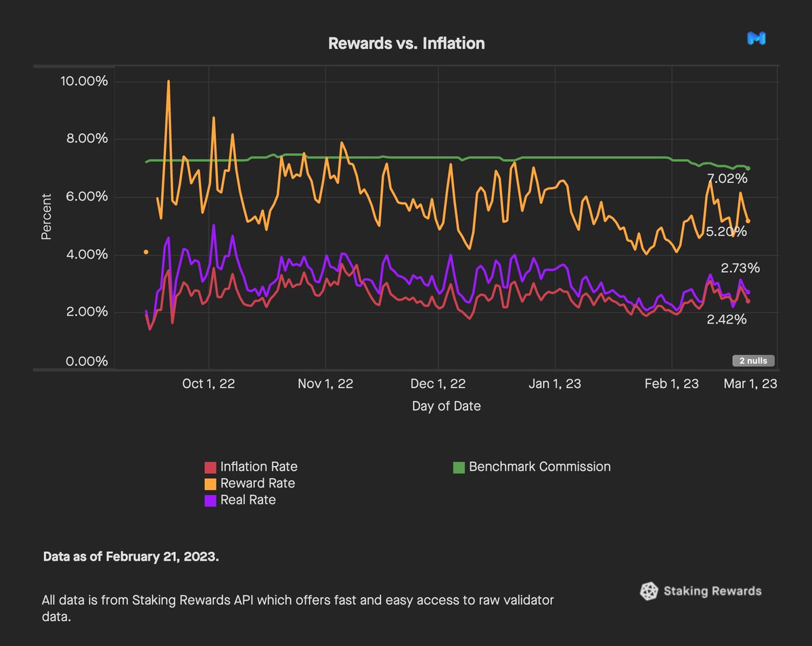Click the Percent axis label
Image resolution: width=812 pixels, height=646 pixels.
coord(45,215)
